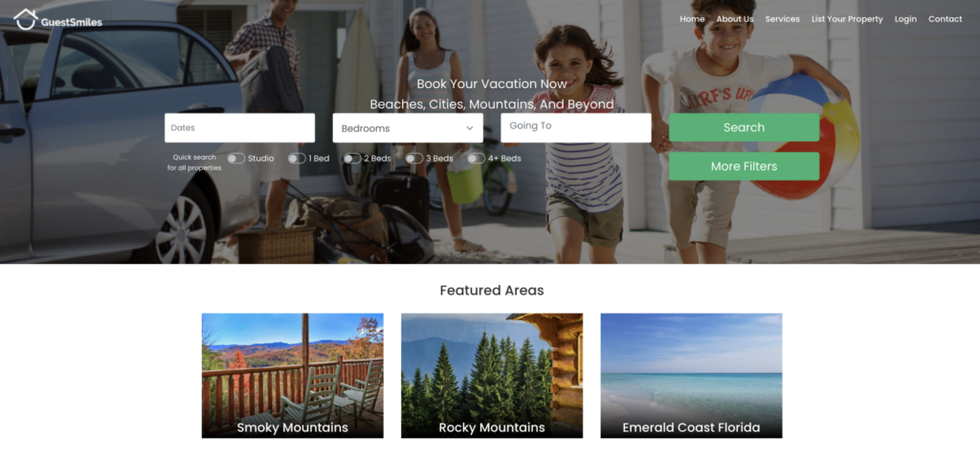Select the Smoky Mountains featured area
The width and height of the screenshot is (980, 458).
coord(293,376)
